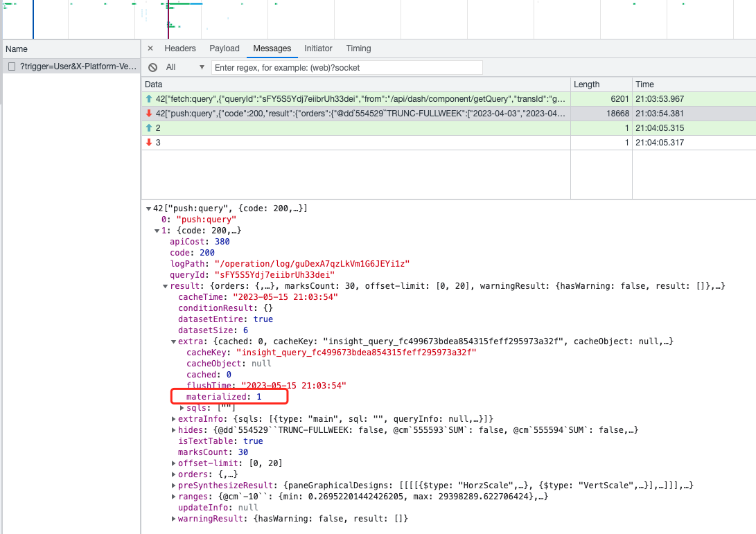Expand the preSynthesizeResult node

[174, 486]
